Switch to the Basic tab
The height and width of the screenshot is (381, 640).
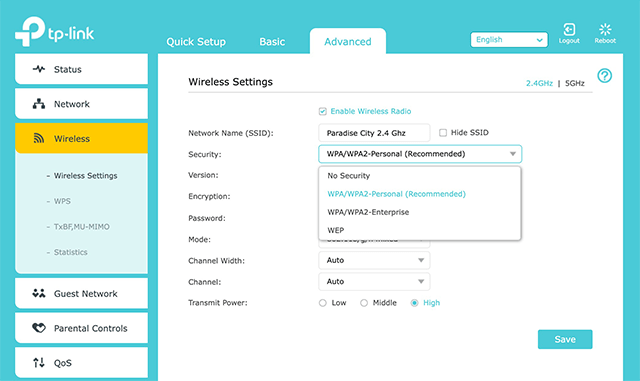(x=272, y=42)
